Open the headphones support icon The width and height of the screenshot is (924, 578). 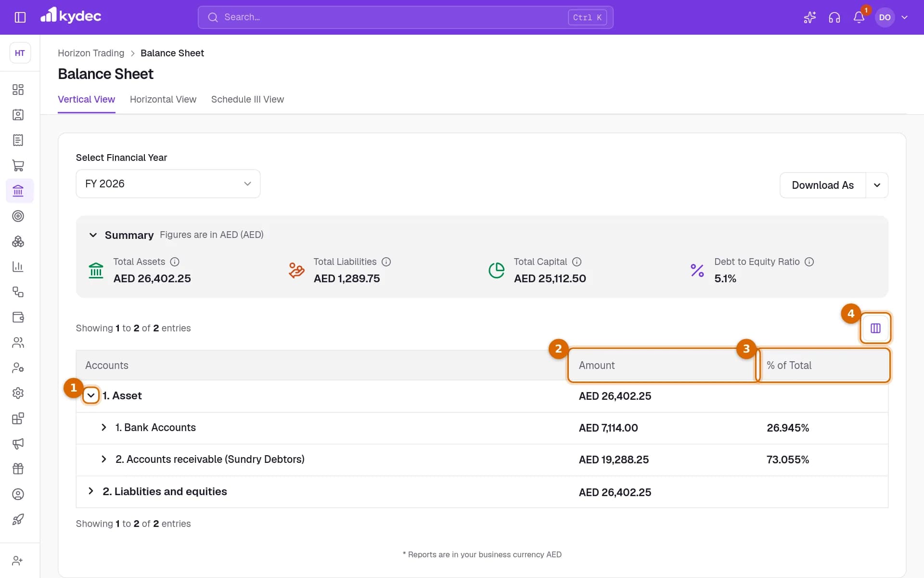834,17
